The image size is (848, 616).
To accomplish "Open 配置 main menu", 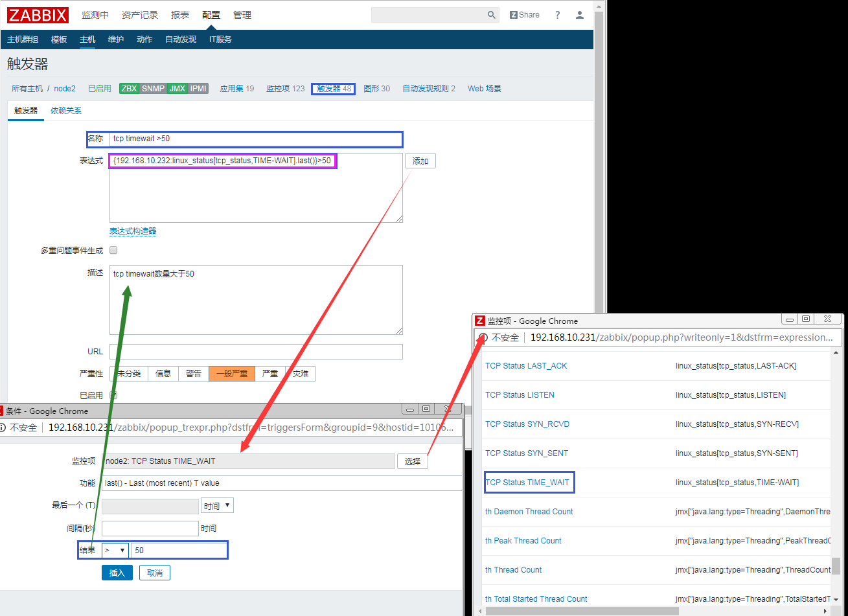I will (211, 15).
